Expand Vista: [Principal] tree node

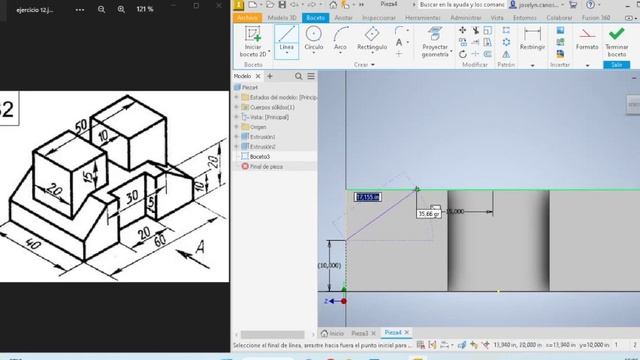(x=236, y=117)
